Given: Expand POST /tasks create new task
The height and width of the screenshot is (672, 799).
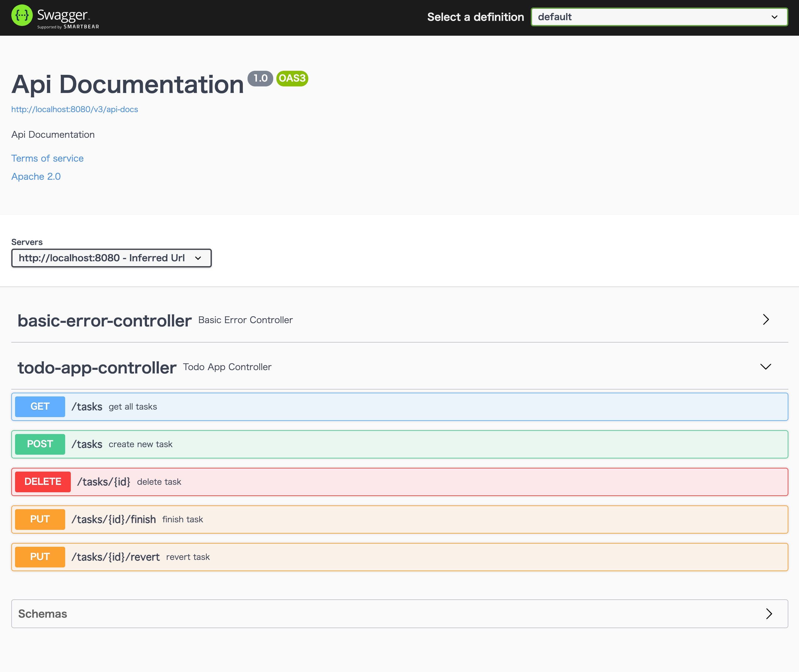Looking at the screenshot, I should [x=399, y=444].
